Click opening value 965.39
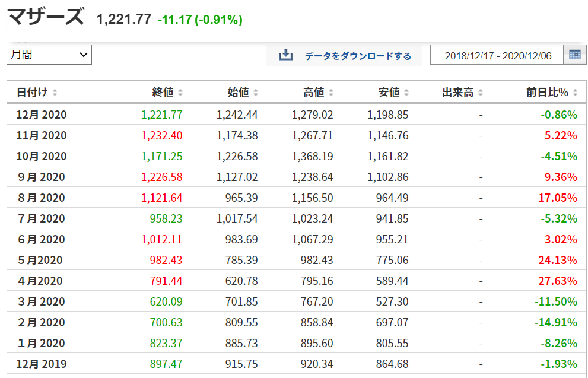Screen dimensions: 588x378 pyautogui.click(x=241, y=198)
